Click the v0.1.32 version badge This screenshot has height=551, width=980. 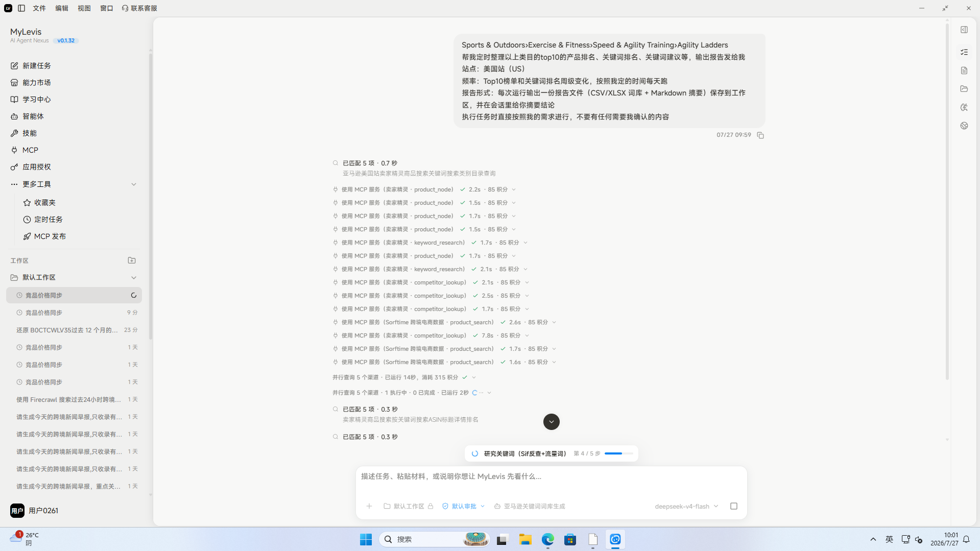66,40
